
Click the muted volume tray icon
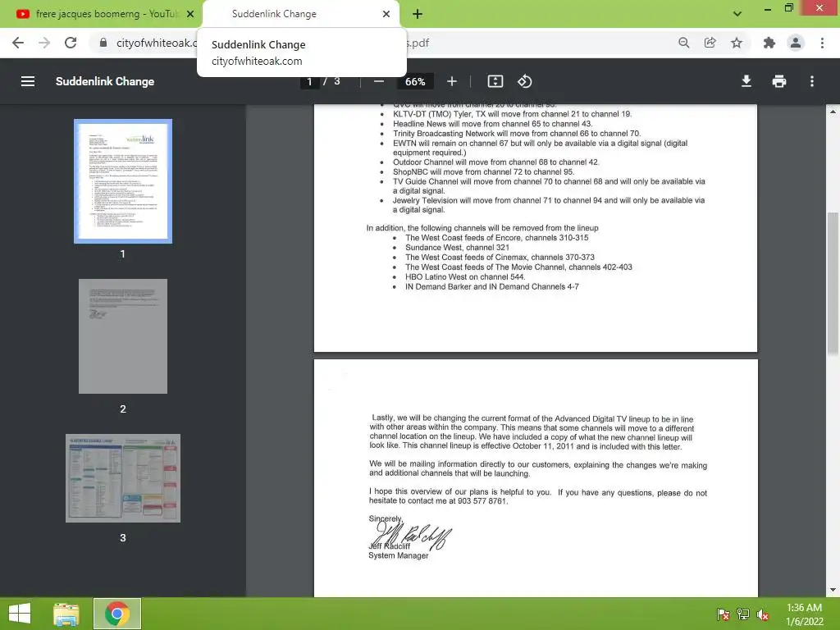762,614
